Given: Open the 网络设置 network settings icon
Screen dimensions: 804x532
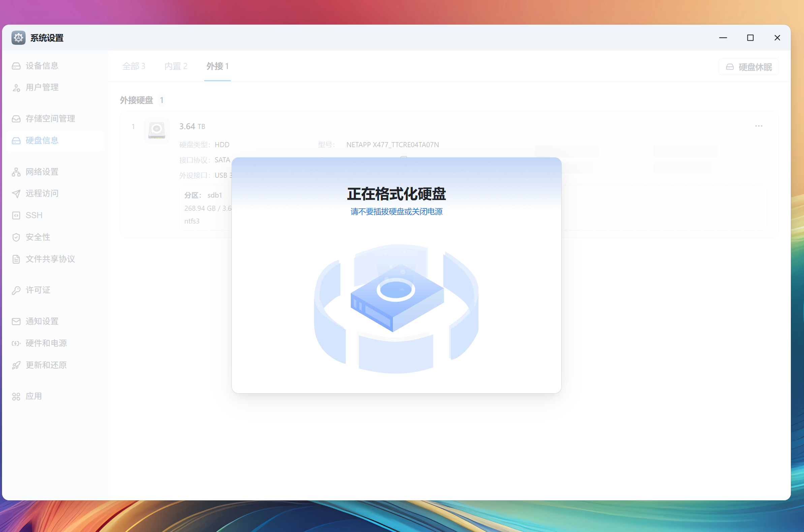Looking at the screenshot, I should pyautogui.click(x=16, y=172).
